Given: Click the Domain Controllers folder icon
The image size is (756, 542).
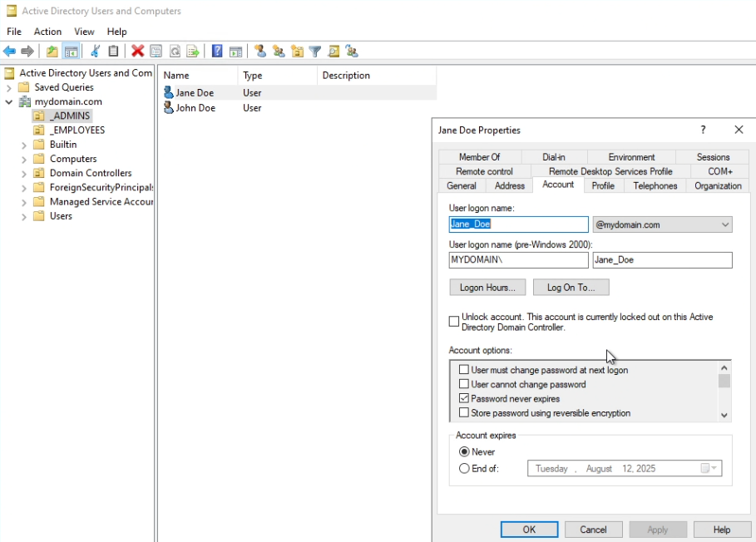Looking at the screenshot, I should [x=38, y=173].
